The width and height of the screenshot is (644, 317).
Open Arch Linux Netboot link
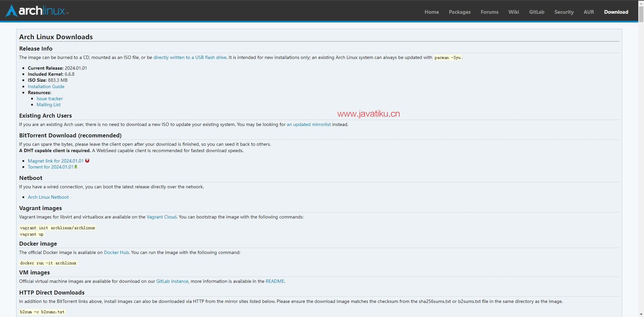click(x=48, y=197)
